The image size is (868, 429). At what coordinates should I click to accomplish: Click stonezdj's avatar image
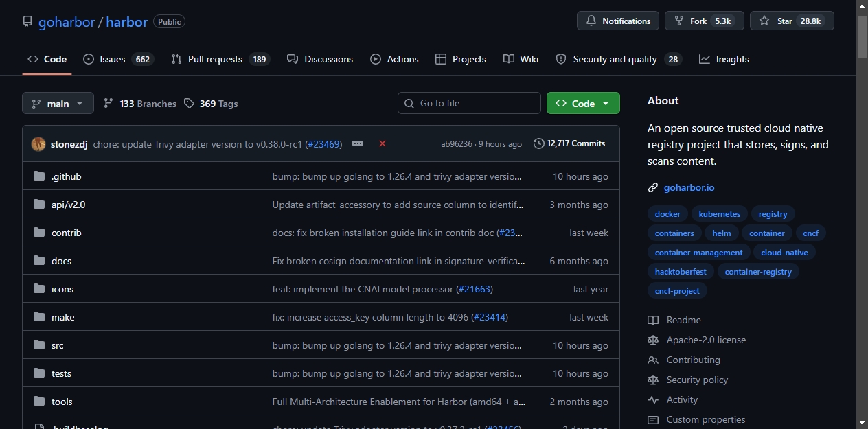click(x=38, y=143)
